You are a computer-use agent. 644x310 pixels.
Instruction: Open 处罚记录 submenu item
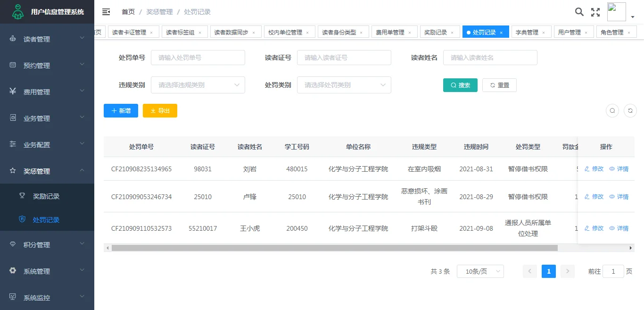[x=47, y=220]
